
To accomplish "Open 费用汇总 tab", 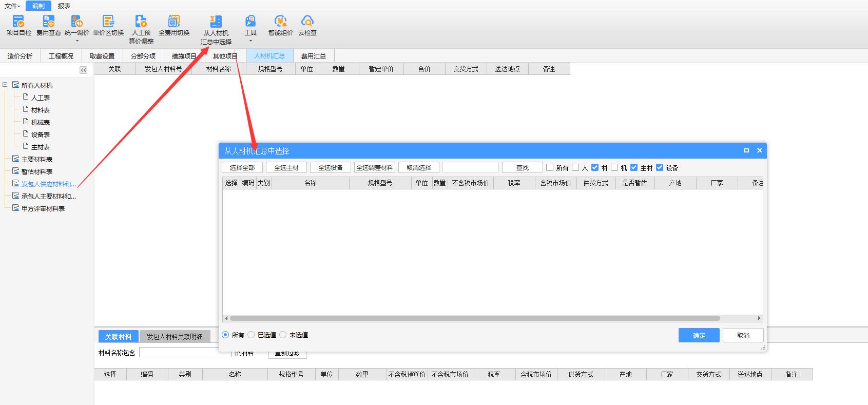I will coord(314,56).
